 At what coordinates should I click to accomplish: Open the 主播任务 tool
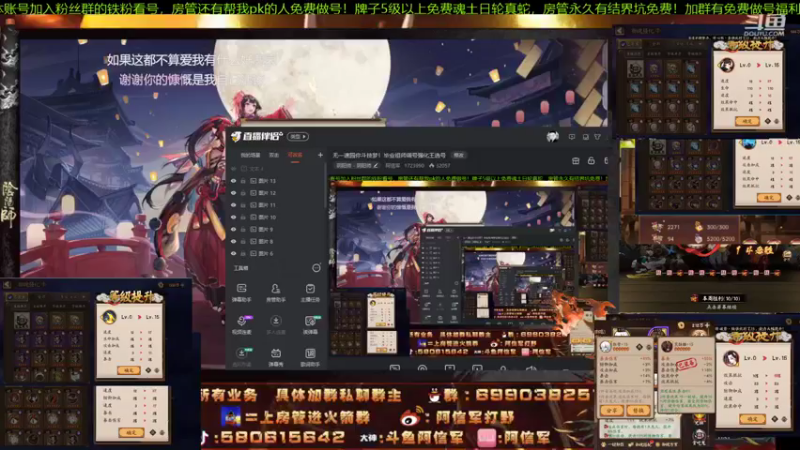310,293
